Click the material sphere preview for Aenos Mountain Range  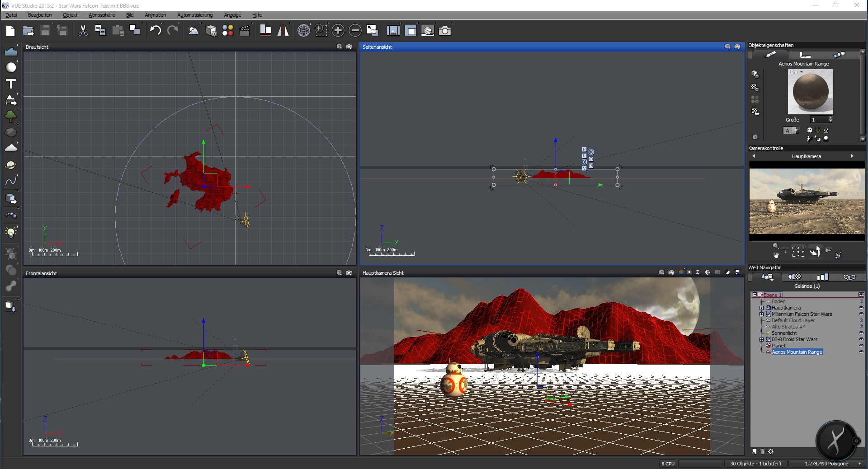coord(811,92)
